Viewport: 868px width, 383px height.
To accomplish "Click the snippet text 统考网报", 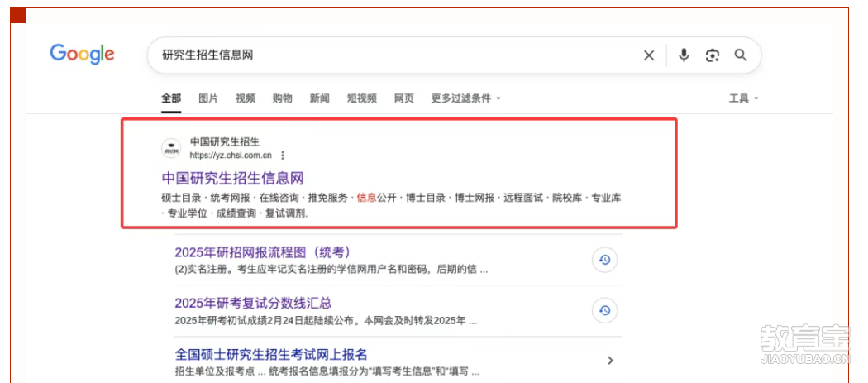I will (x=231, y=198).
